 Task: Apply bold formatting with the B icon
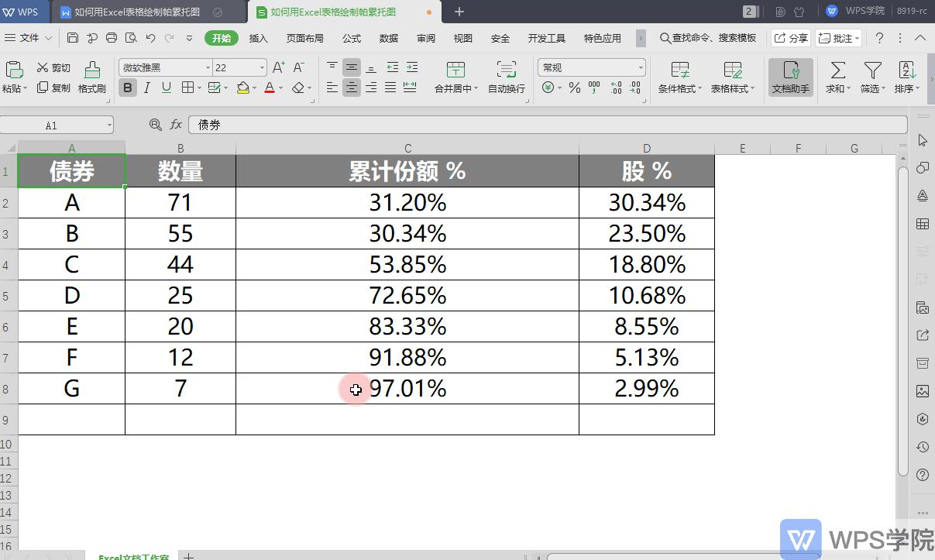point(127,88)
